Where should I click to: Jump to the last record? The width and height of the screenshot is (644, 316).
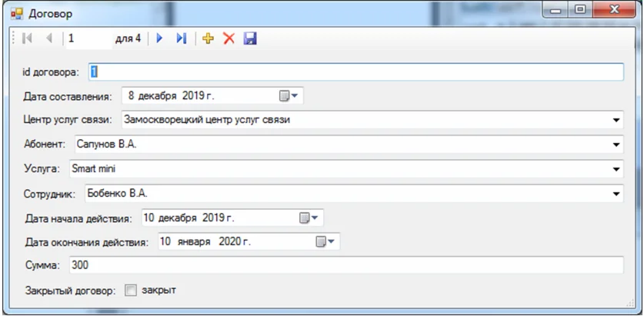181,38
